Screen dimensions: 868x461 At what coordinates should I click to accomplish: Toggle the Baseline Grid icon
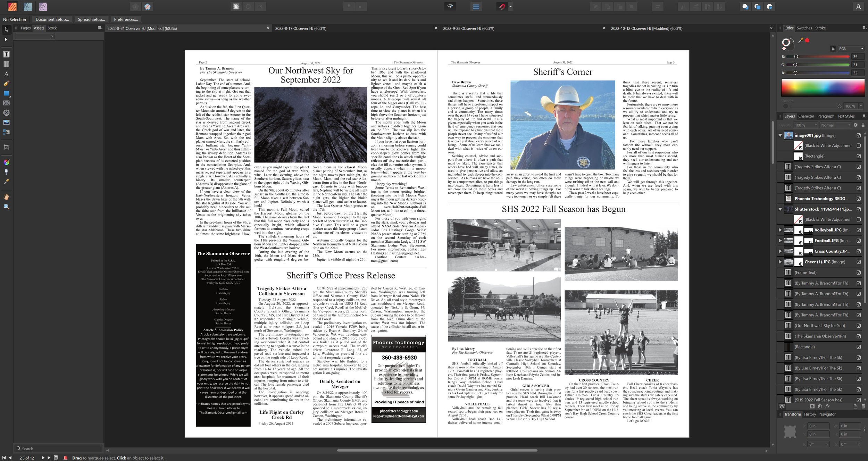pos(476,7)
